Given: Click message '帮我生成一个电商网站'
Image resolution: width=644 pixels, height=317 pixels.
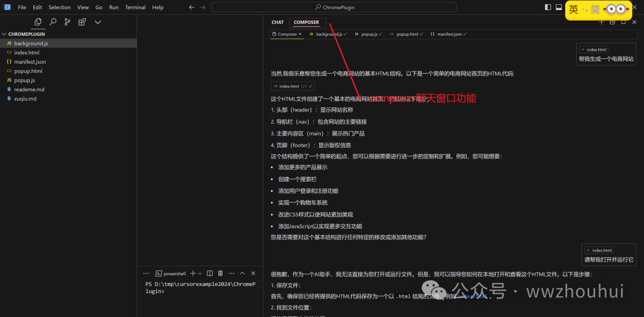Looking at the screenshot, I should click(606, 59).
